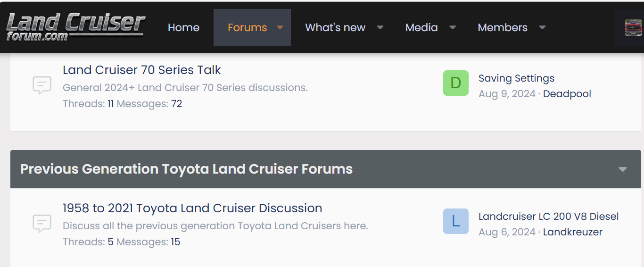Screen dimensions: 644x267
Task: Click the Land Cruiser forum logo
Action: coord(75,27)
